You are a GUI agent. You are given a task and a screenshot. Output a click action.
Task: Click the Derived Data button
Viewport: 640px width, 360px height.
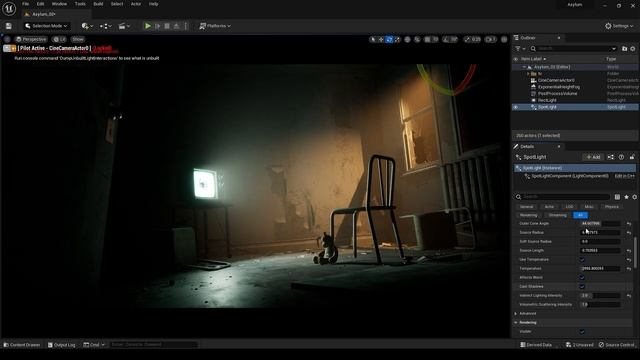pyautogui.click(x=536, y=345)
